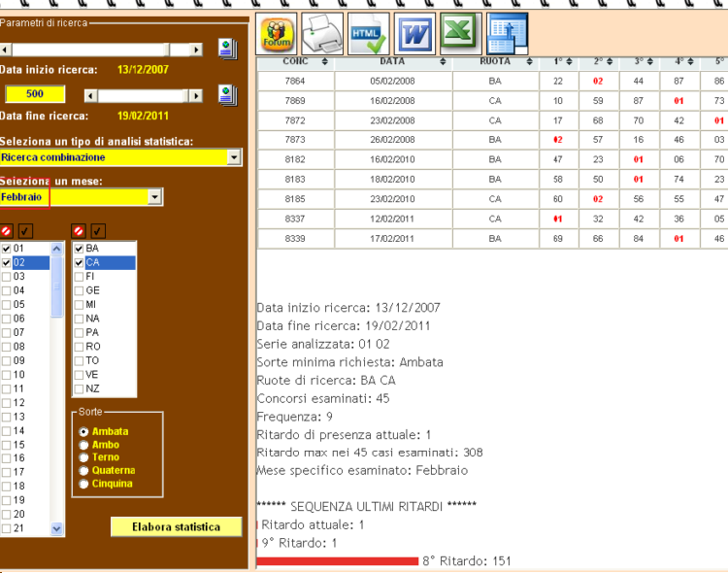Click the 500 value input field
This screenshot has height=573, width=728.
pyautogui.click(x=36, y=94)
